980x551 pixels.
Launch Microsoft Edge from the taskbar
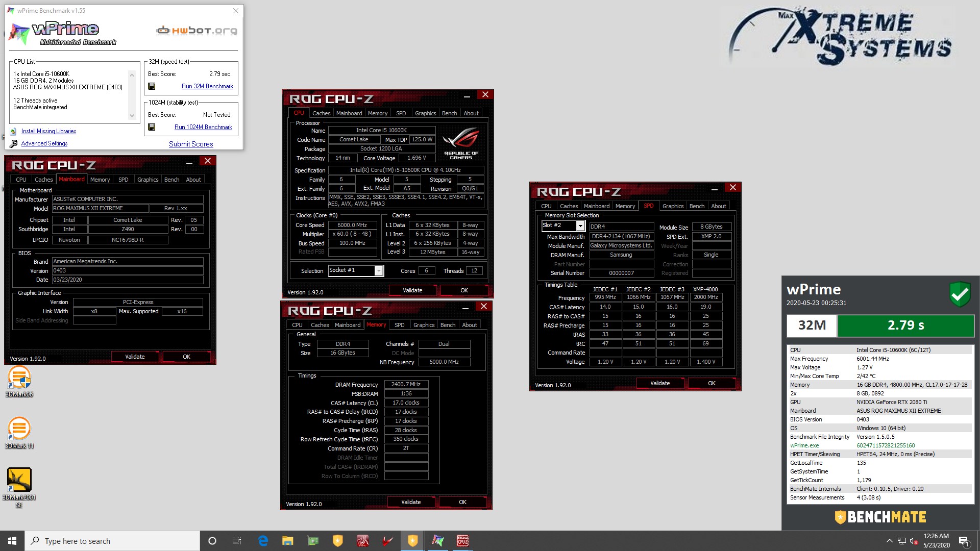coord(263,541)
